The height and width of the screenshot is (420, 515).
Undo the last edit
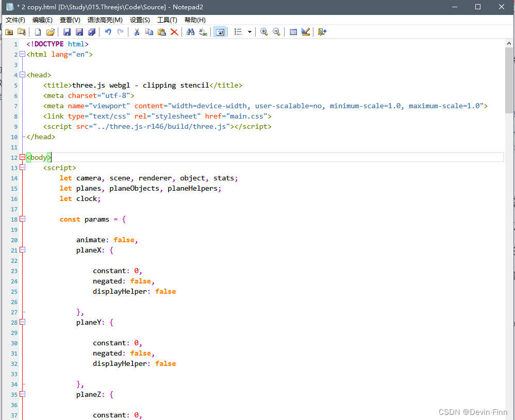[x=108, y=32]
